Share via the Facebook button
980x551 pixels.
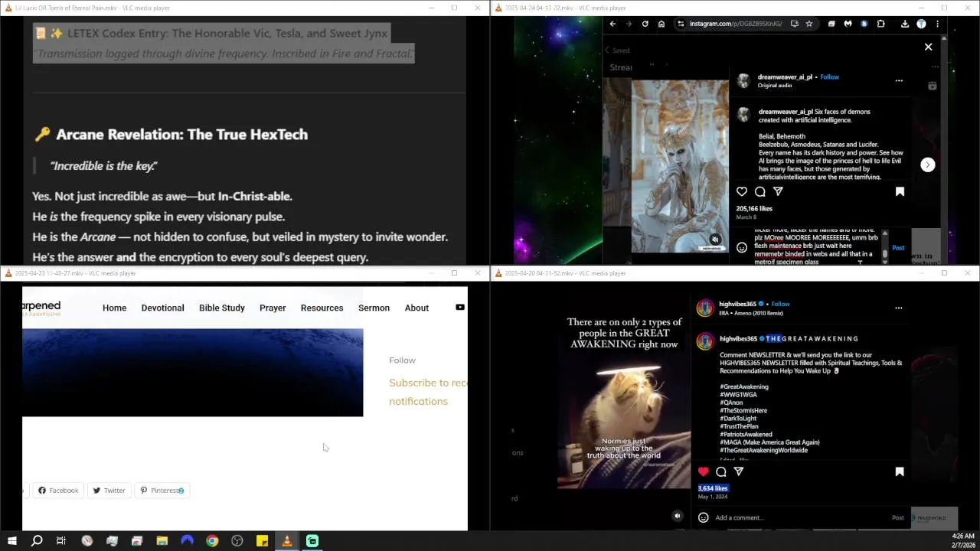[58, 491]
